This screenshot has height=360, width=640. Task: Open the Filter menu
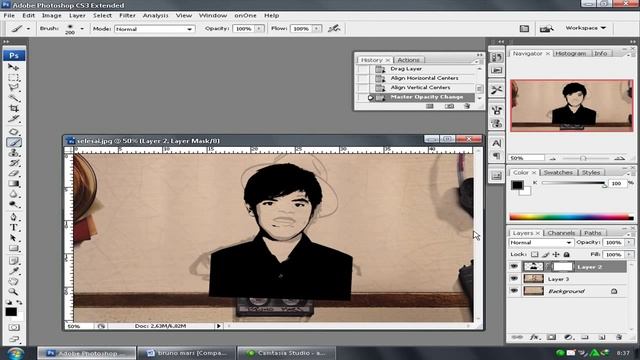(x=127, y=16)
